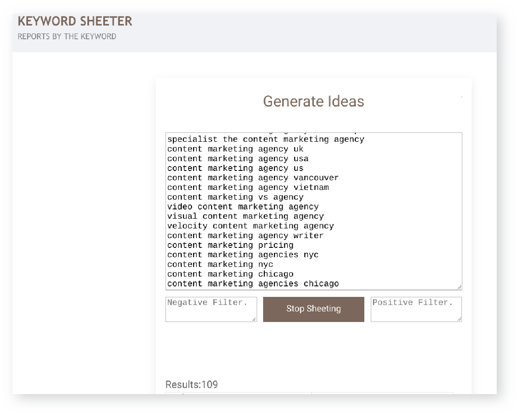Click the 'velocity content marketing agency' keyword
This screenshot has width=523, height=420.
[x=250, y=226]
